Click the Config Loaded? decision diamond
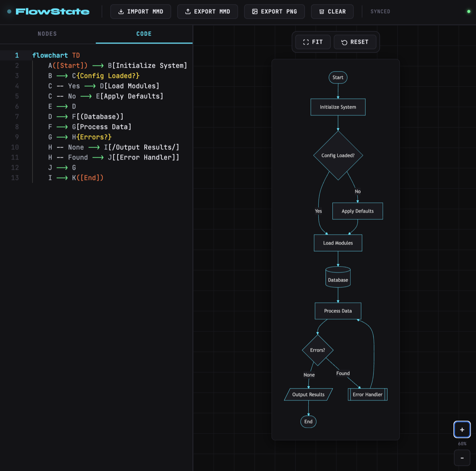The image size is (476, 471). pos(338,155)
